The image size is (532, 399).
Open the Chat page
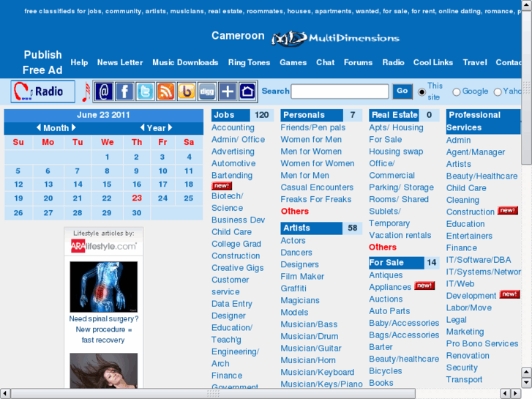[326, 62]
